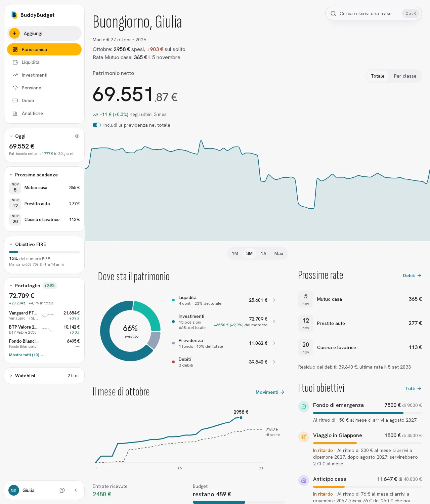Click the BuddyBudget logo icon
The height and width of the screenshot is (504, 430).
(x=14, y=15)
